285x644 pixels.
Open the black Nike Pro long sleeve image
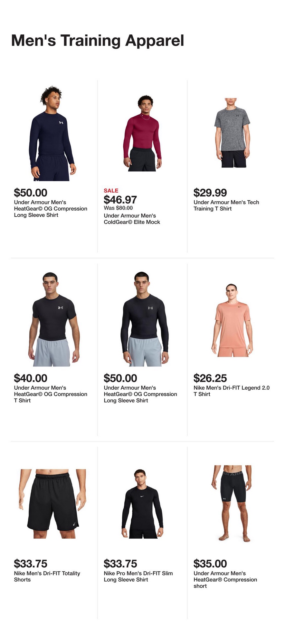pos(142,504)
